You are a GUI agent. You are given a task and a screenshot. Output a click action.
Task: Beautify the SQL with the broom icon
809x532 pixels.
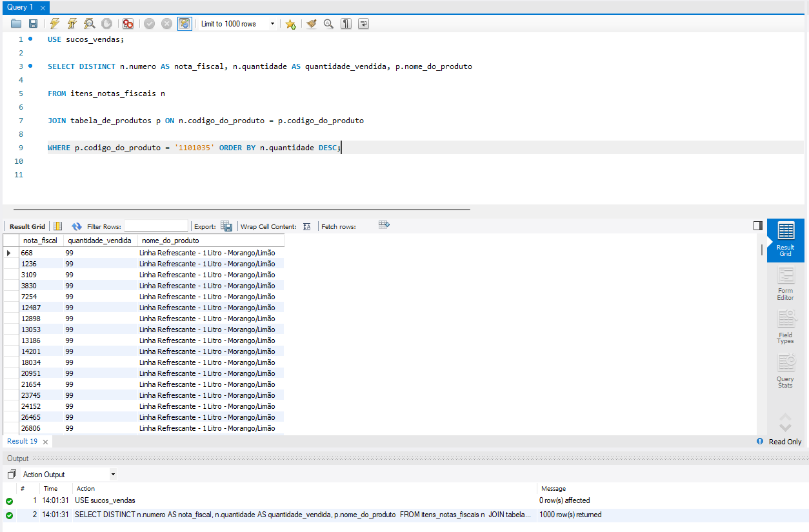[x=312, y=24]
